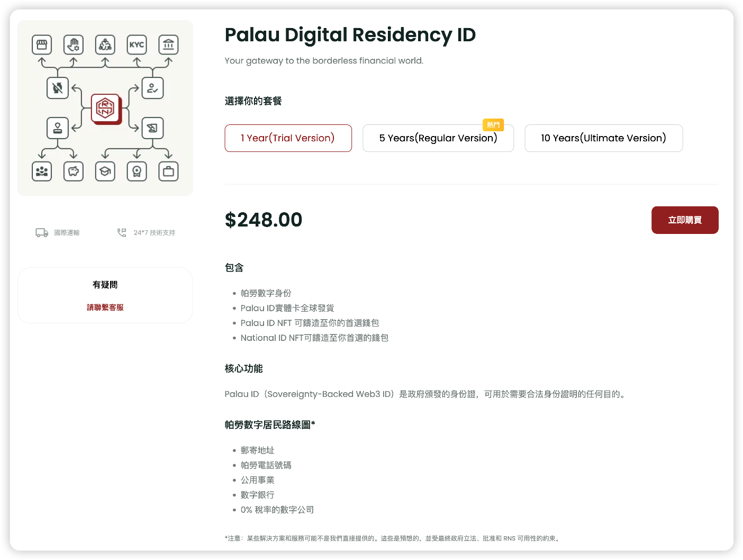The width and height of the screenshot is (743, 560).
Task: Select the 5 Years(Regular Version) plan
Action: [x=438, y=138]
